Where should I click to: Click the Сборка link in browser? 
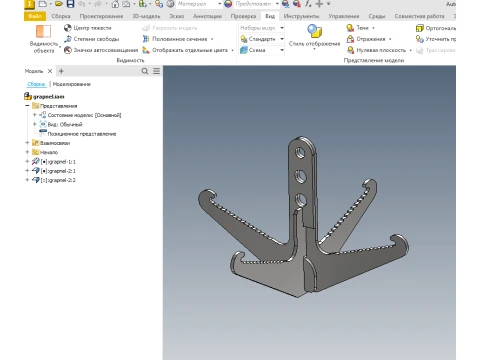click(36, 84)
